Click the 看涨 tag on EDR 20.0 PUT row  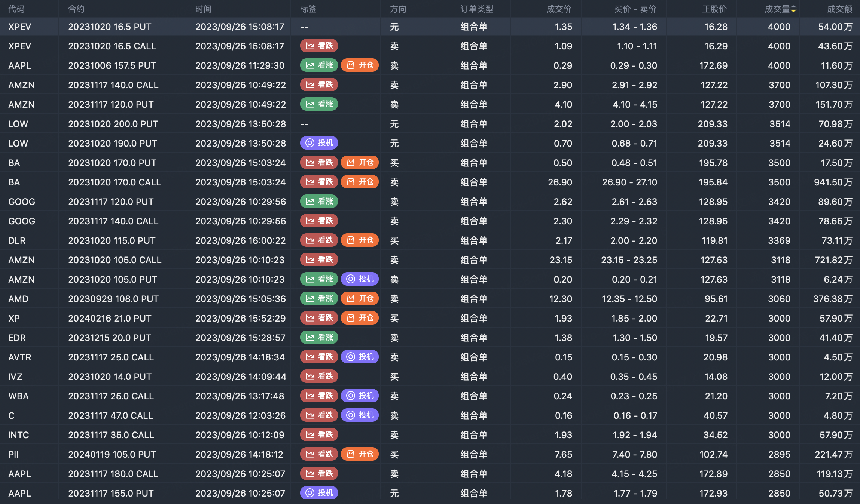click(x=319, y=338)
